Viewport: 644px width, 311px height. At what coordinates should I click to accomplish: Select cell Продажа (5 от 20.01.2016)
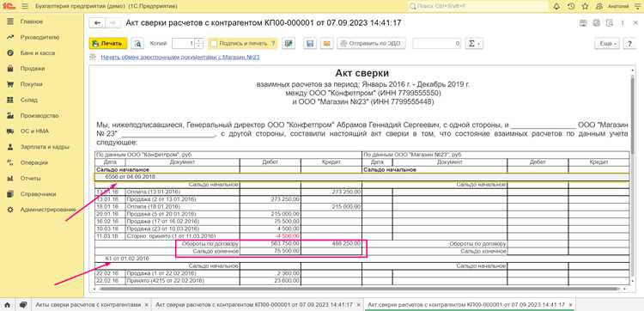tap(182, 214)
